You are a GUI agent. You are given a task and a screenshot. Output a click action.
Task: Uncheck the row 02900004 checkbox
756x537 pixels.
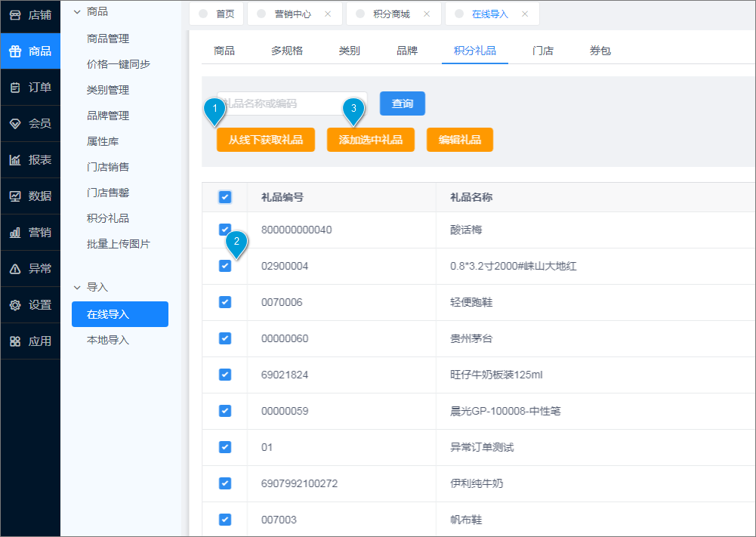[224, 266]
